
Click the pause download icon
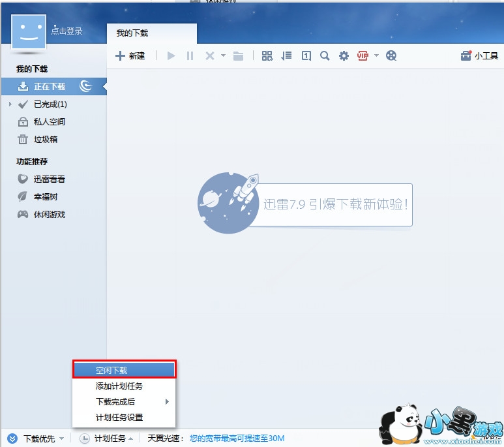190,56
